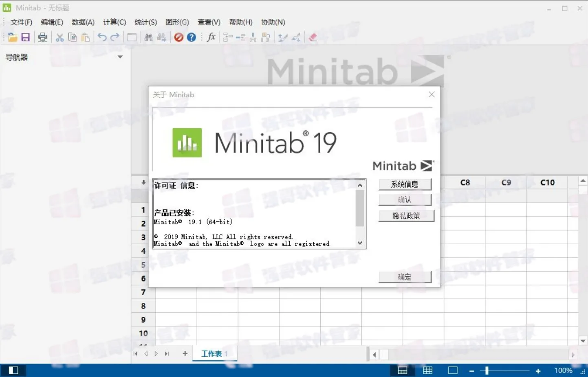
Task: Open 隐私政策 from the About dialog
Action: 406,216
